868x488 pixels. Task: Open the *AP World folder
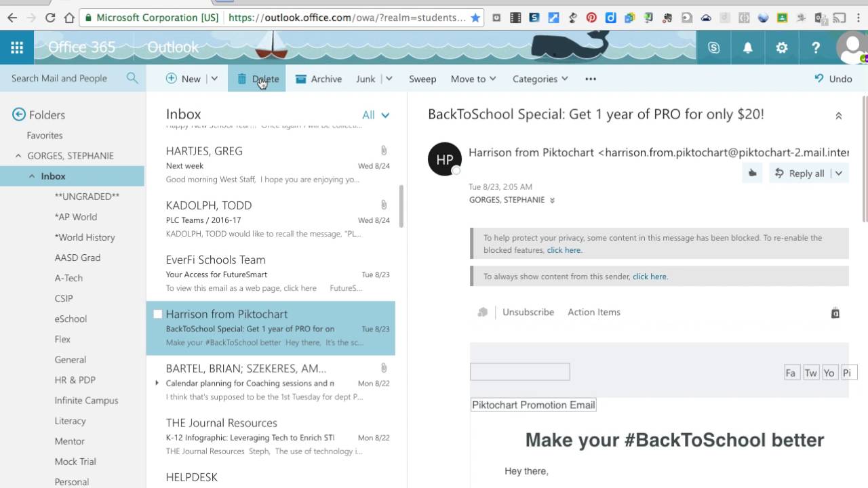tap(75, 217)
